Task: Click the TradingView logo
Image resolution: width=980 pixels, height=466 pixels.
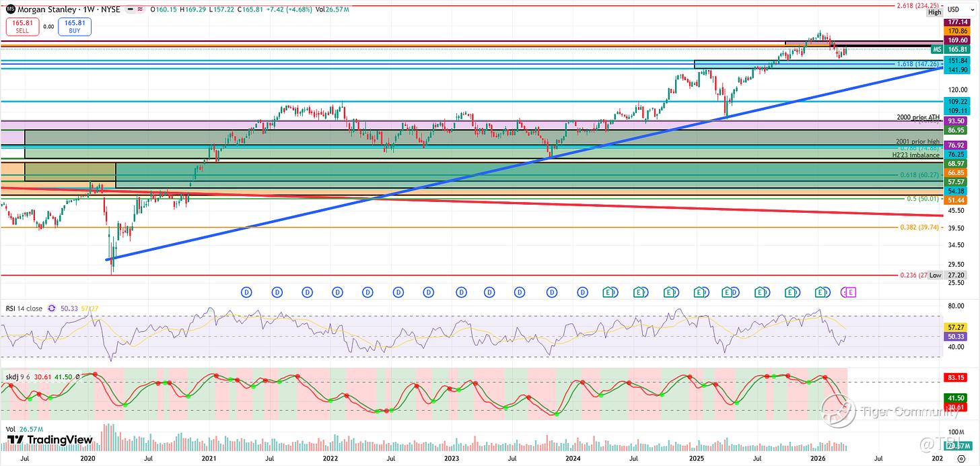Action: 50,440
